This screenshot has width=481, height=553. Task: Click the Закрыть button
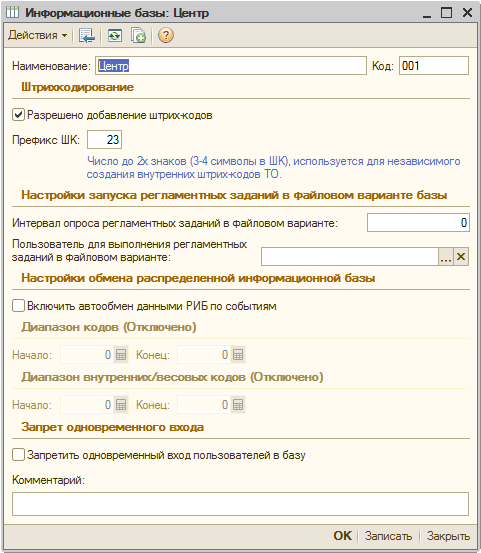(x=448, y=536)
